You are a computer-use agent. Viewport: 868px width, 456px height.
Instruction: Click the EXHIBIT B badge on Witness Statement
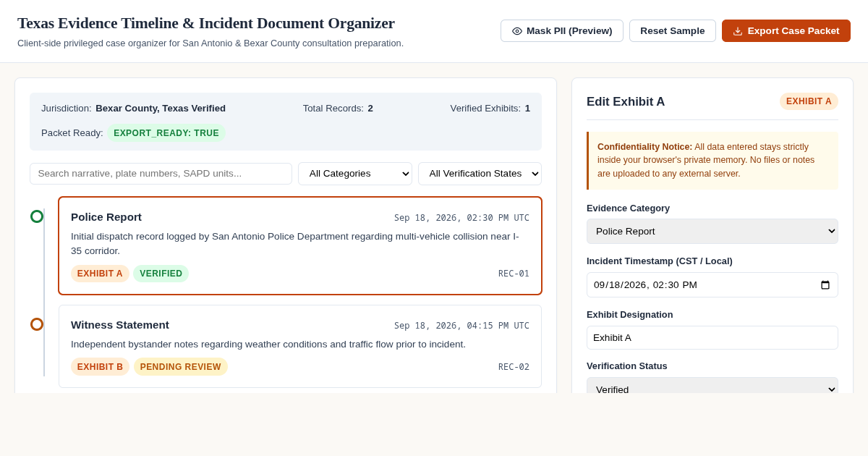coord(100,367)
